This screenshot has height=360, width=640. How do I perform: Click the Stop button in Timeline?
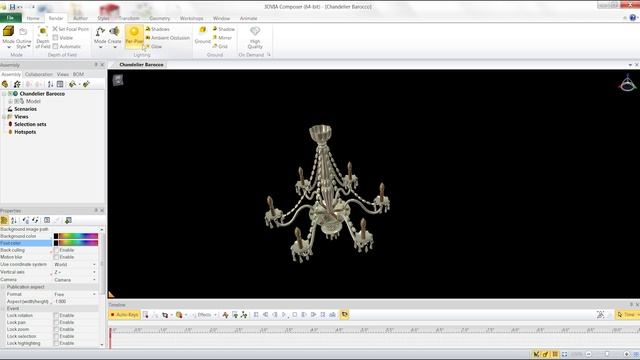pos(295,315)
